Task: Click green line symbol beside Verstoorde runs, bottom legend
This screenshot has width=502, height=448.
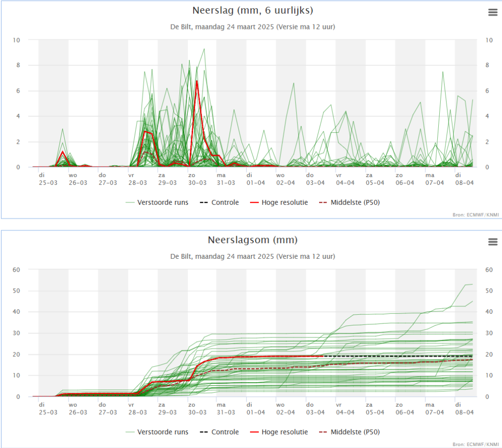Action: pos(130,432)
